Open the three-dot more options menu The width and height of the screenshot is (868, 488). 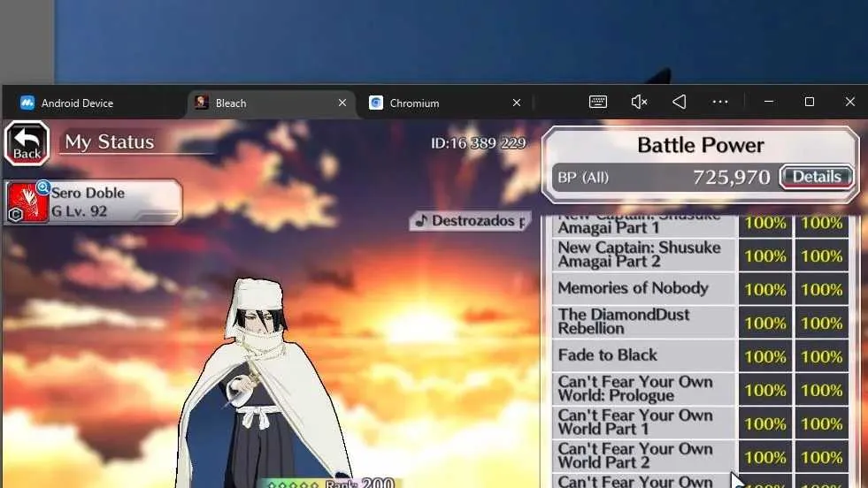tap(720, 102)
